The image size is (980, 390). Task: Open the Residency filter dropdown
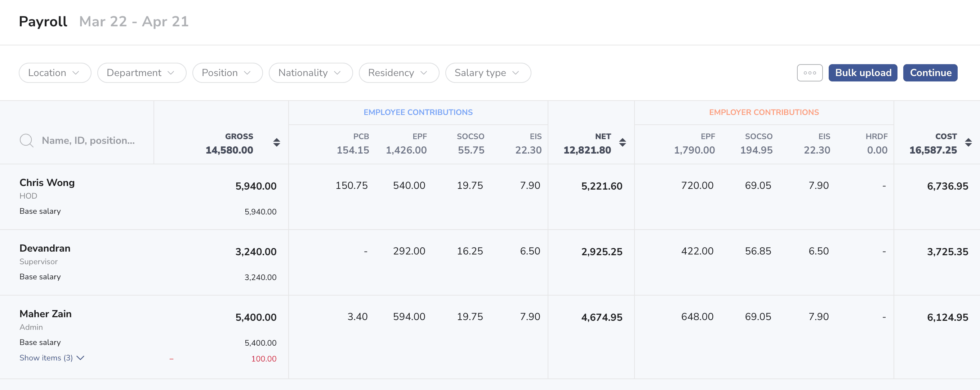click(398, 73)
